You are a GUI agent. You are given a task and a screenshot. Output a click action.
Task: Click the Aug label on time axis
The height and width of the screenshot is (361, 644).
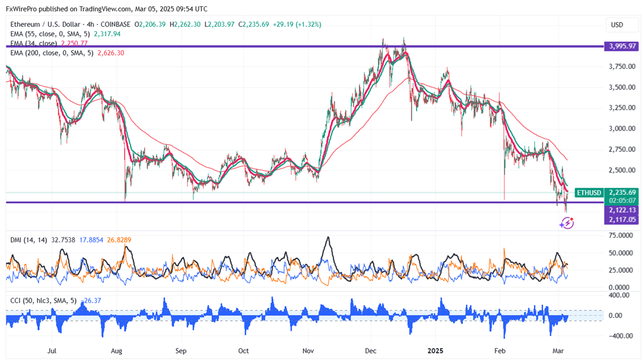[117, 351]
